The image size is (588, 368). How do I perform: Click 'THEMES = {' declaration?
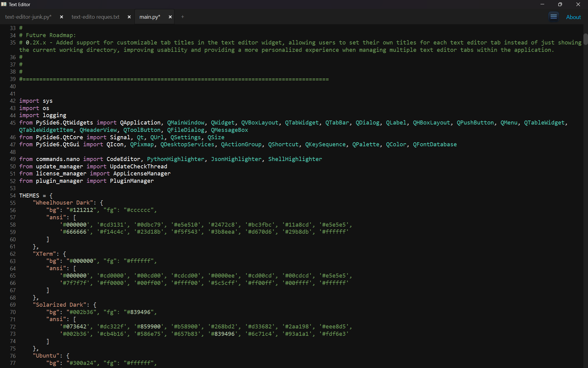tap(36, 196)
